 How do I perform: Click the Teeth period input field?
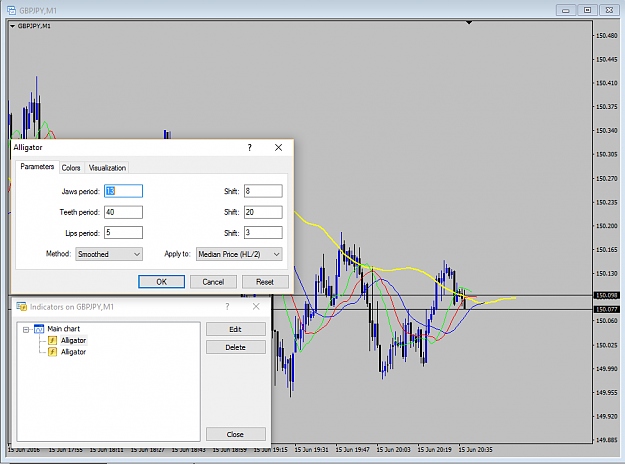(124, 212)
